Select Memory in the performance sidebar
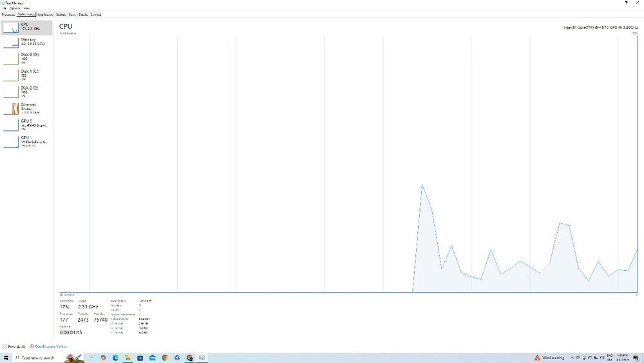The height and width of the screenshot is (363, 644). 26,43
